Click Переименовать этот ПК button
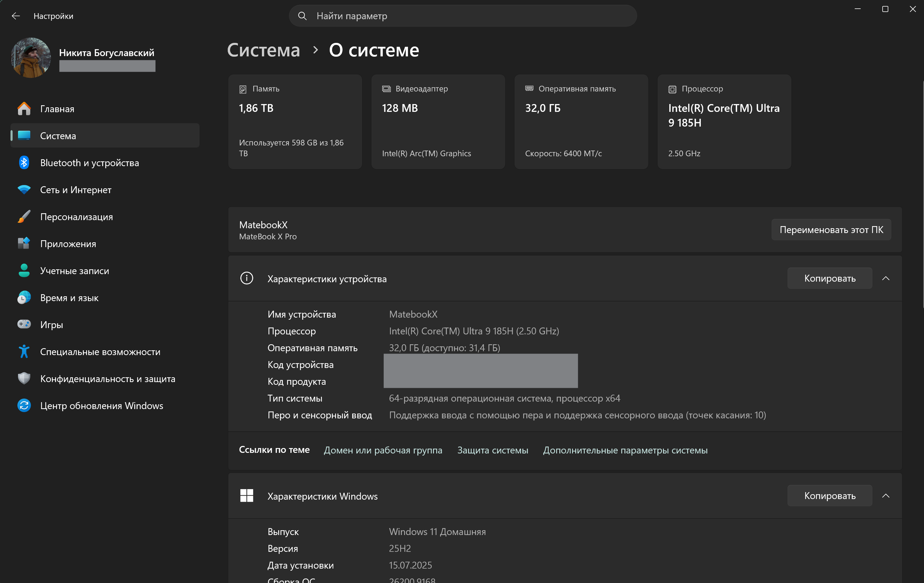The height and width of the screenshot is (583, 924). coord(831,230)
